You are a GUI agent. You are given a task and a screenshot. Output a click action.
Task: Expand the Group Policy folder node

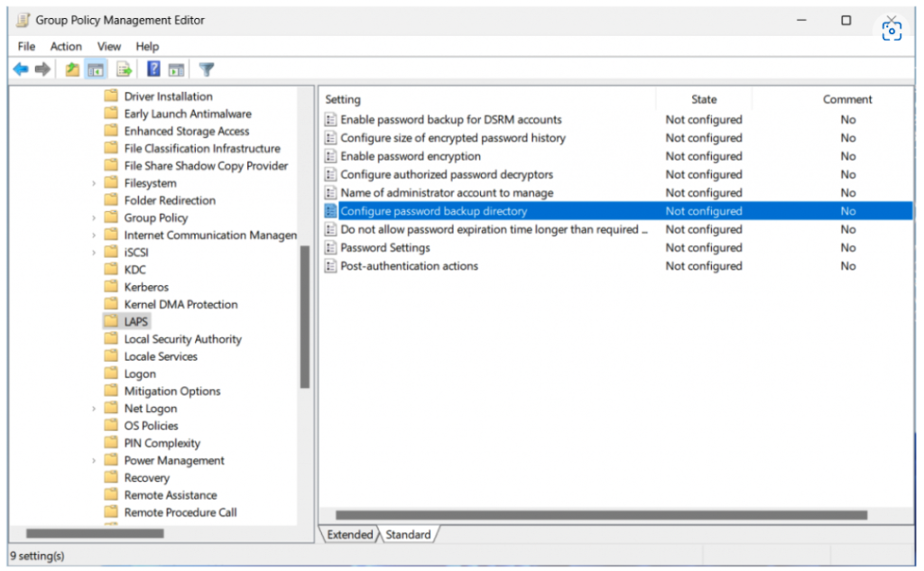(x=94, y=218)
